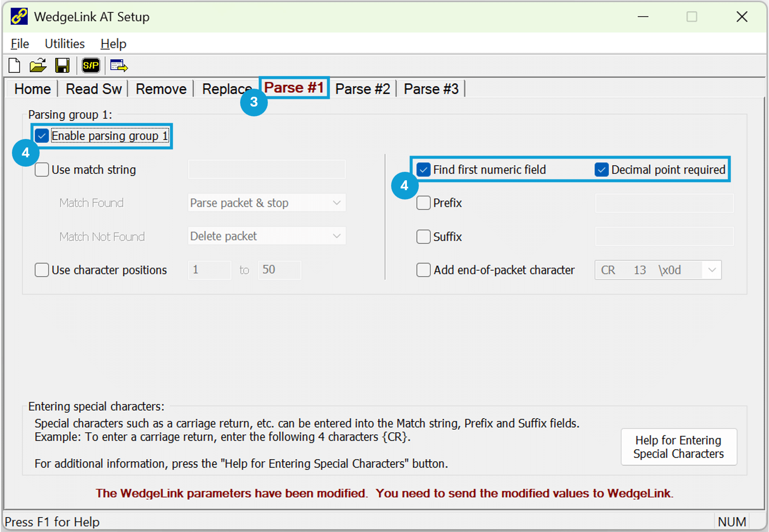Check Add end-of-packet character

tap(423, 270)
